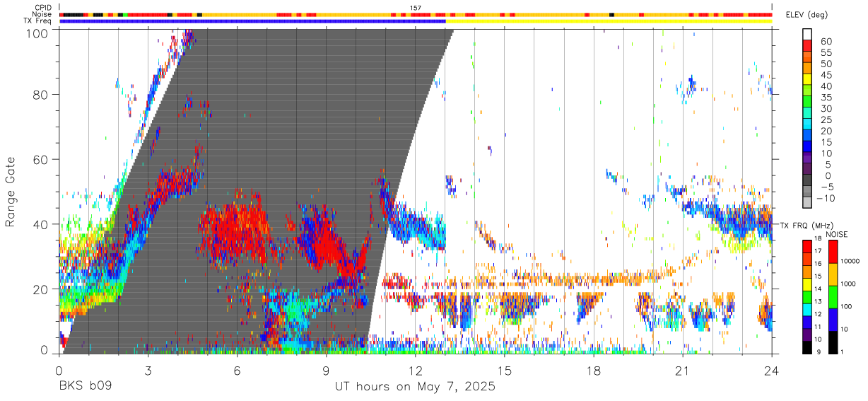Click the 'TX Freq' label at top left
This screenshot has height=401, width=868.
(x=37, y=21)
